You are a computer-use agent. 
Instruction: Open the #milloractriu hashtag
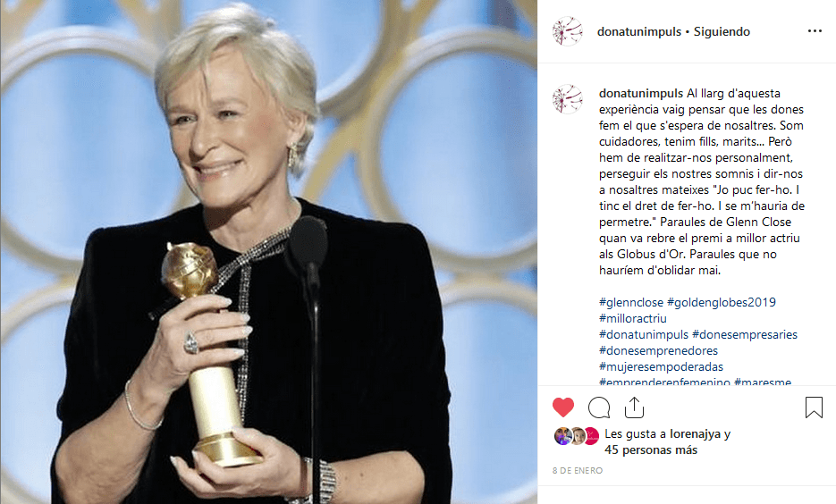[x=633, y=318]
